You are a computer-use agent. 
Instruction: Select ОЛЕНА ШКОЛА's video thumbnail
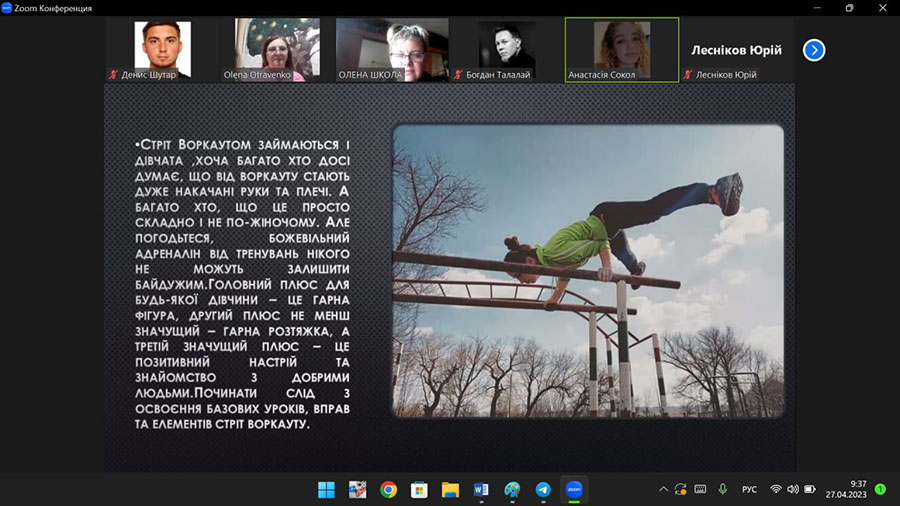tap(392, 50)
